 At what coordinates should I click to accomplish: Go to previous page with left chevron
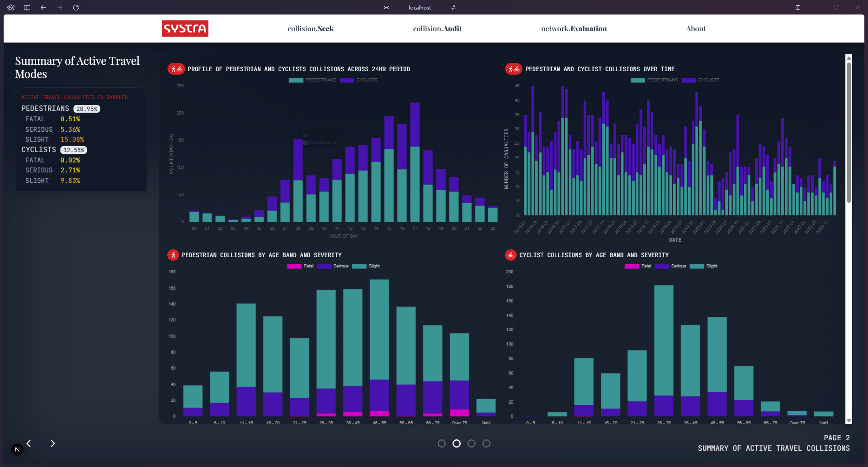pos(29,443)
